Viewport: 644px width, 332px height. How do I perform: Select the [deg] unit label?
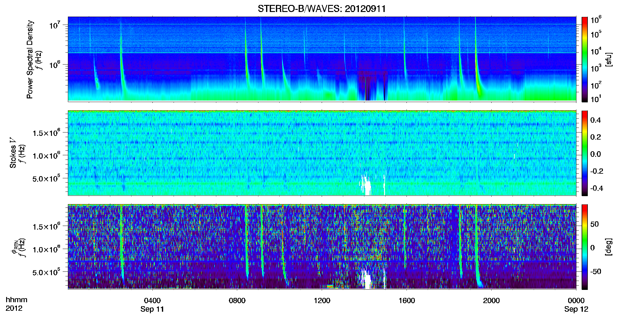click(x=609, y=247)
